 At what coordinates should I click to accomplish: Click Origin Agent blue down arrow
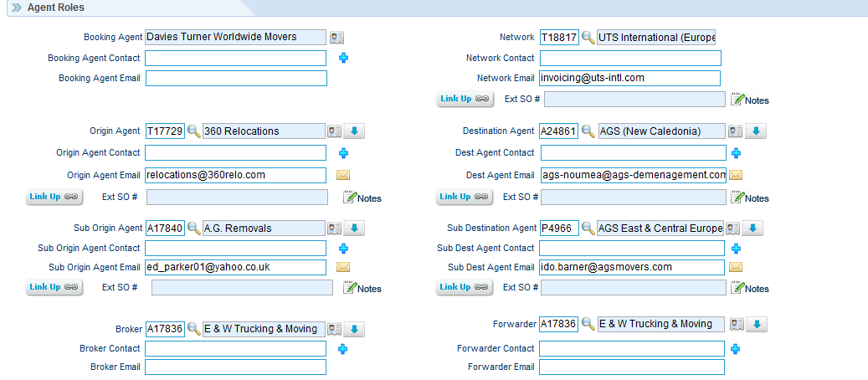[354, 131]
